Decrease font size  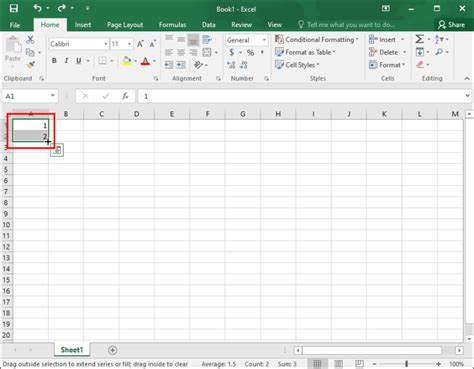coord(152,44)
